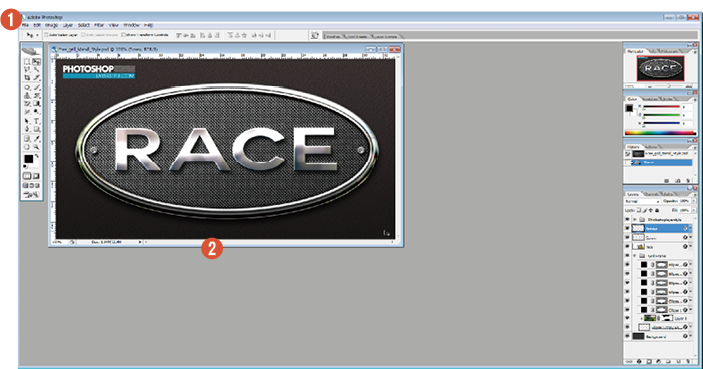Screen dimensions: 703x369
Task: Select the Crop tool
Action: [x=26, y=78]
